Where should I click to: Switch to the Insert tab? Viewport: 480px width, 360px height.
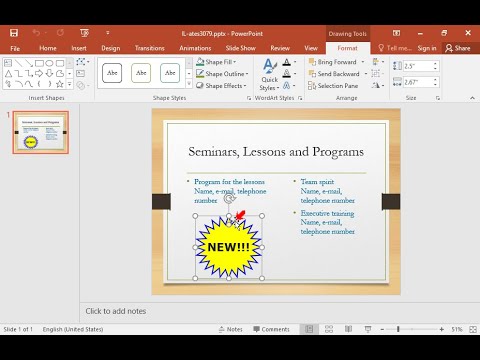point(79,48)
